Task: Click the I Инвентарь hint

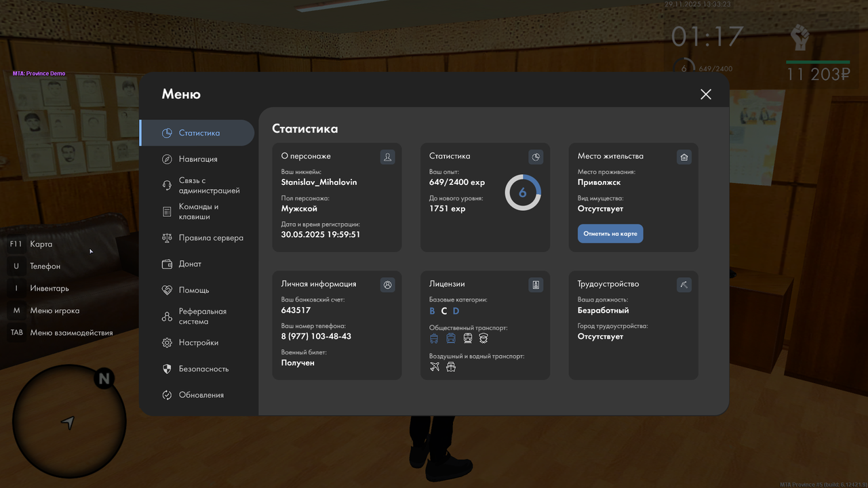Action: coord(39,288)
